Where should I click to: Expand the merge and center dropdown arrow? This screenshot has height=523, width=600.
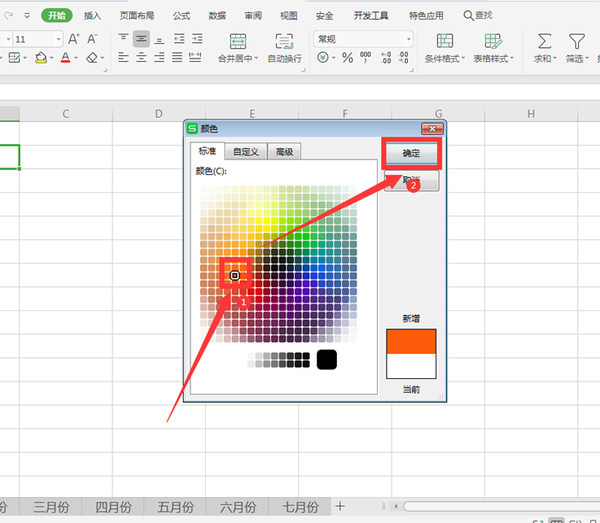(x=255, y=59)
